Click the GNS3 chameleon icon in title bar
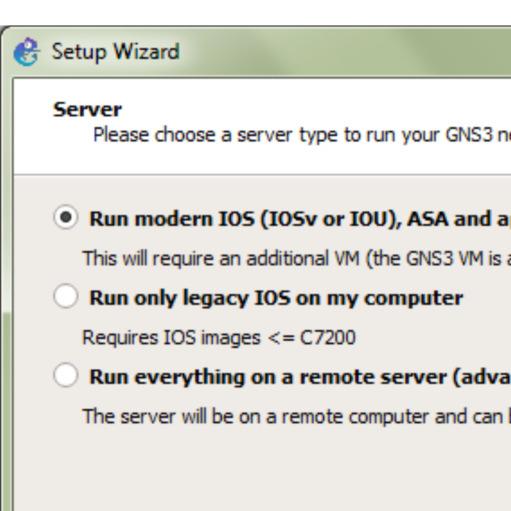This screenshot has width=511, height=511. (26, 52)
